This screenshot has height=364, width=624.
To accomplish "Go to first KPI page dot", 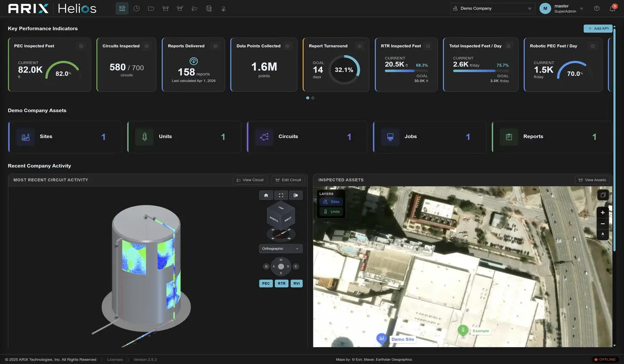I will 308,98.
